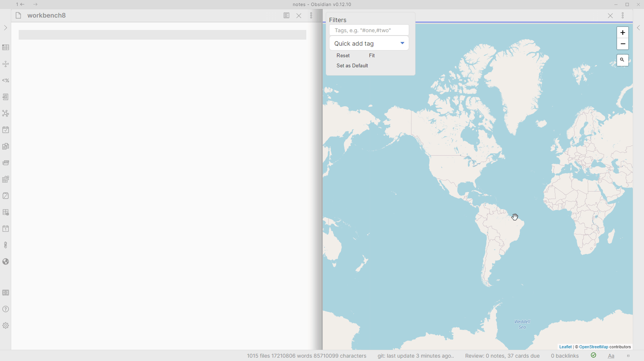Open the OpenStreetMap attribution link
Image resolution: width=644 pixels, height=361 pixels.
coord(594,347)
